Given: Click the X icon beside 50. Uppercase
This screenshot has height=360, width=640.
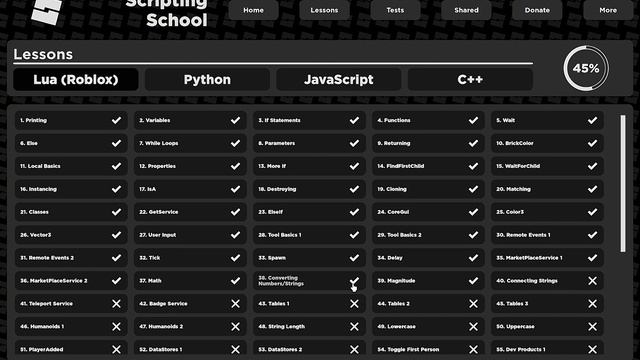Looking at the screenshot, I should 592,327.
